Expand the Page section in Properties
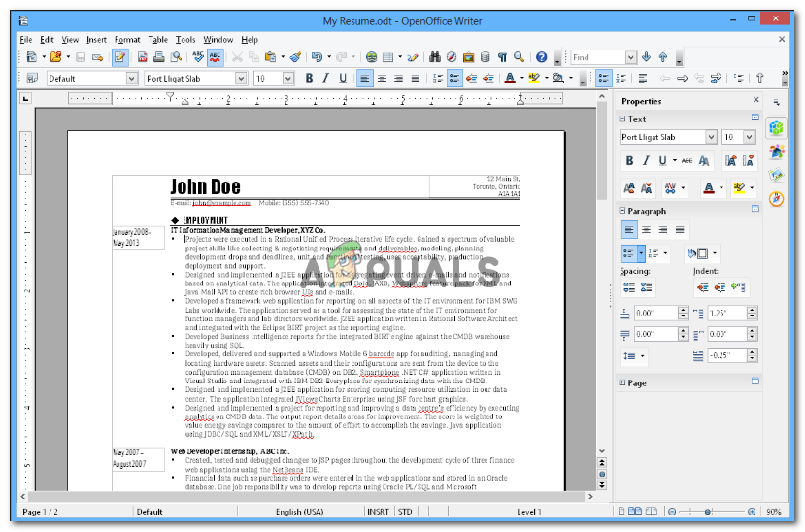 [622, 382]
